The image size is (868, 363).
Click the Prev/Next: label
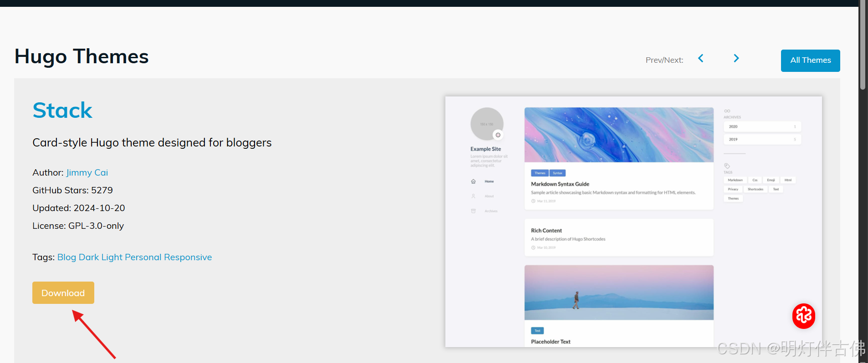(664, 60)
